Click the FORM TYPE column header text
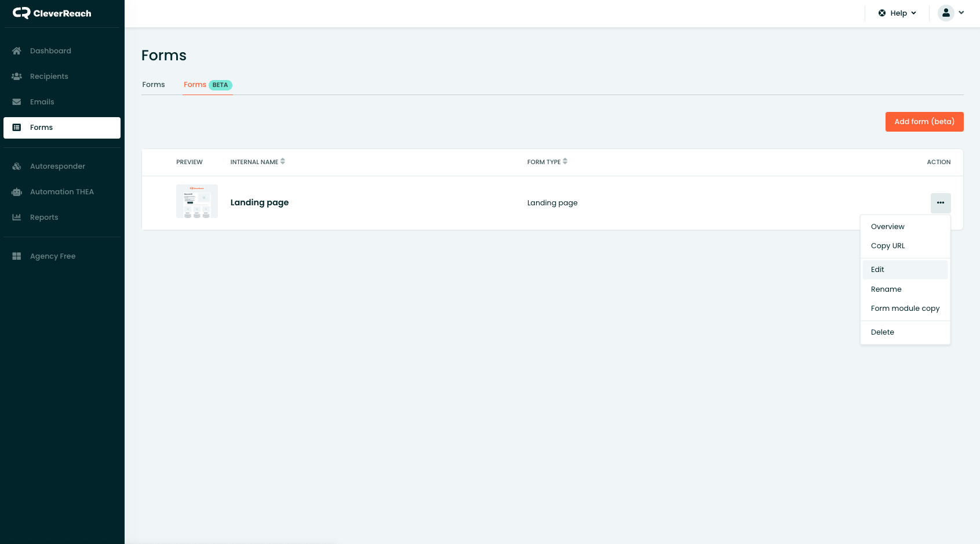 point(544,162)
